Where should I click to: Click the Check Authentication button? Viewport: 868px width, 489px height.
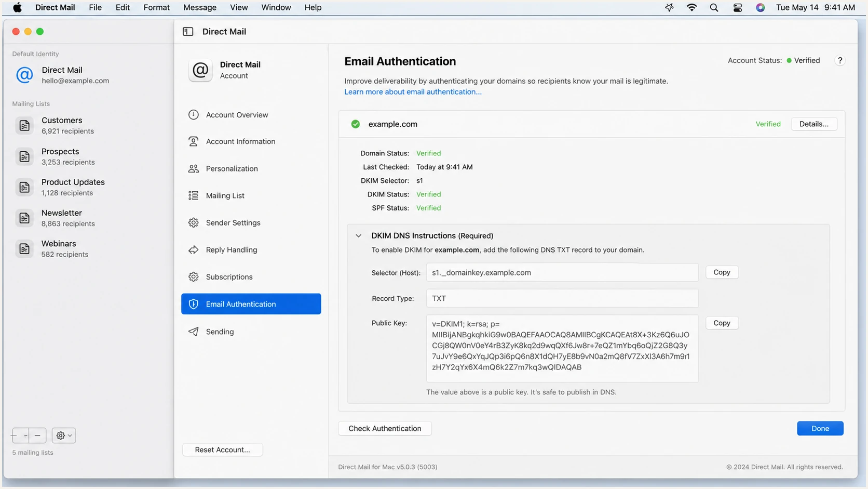385,428
